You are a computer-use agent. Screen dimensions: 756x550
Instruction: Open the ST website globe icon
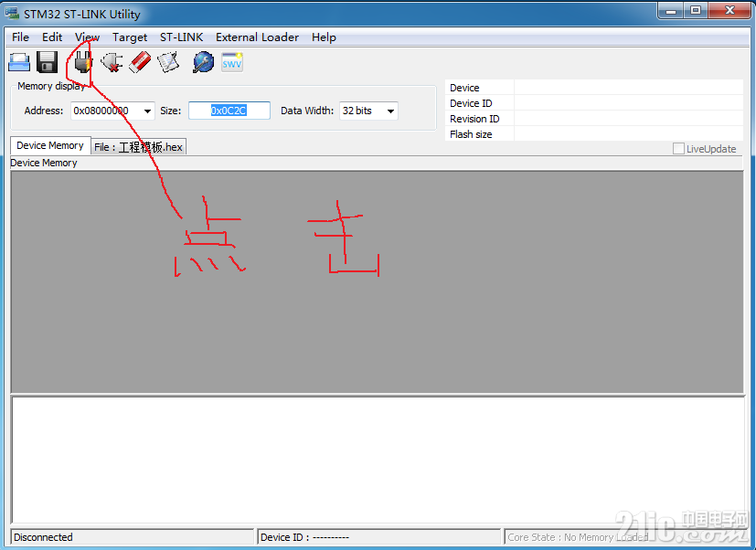pyautogui.click(x=204, y=63)
